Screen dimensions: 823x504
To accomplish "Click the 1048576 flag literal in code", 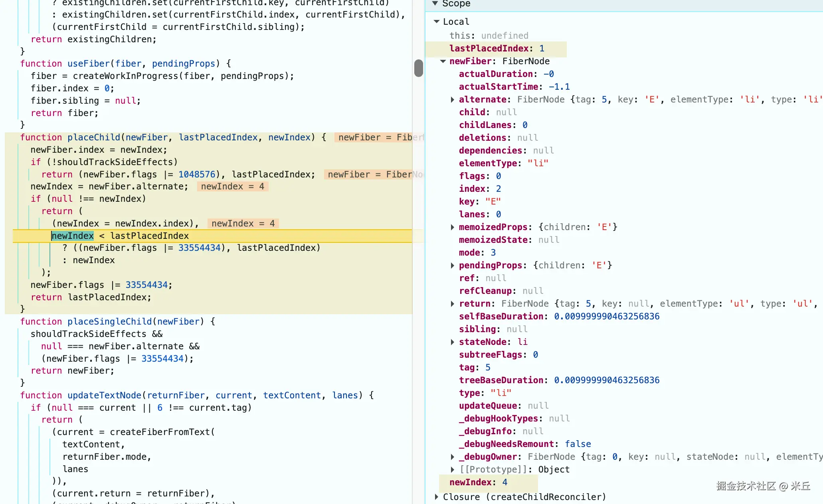I will [x=197, y=175].
